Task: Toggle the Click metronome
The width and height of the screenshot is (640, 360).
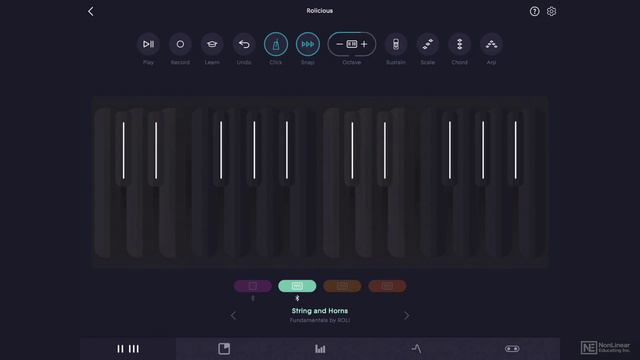Action: pos(276,44)
